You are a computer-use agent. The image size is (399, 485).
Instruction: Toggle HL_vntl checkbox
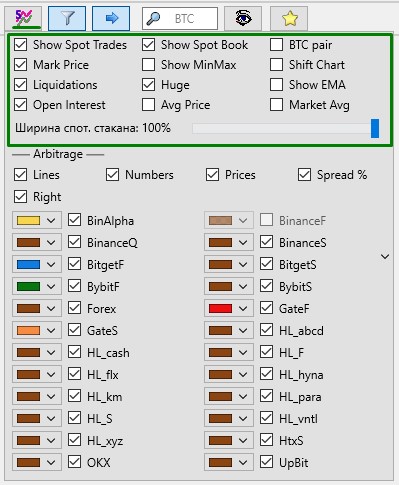[266, 418]
